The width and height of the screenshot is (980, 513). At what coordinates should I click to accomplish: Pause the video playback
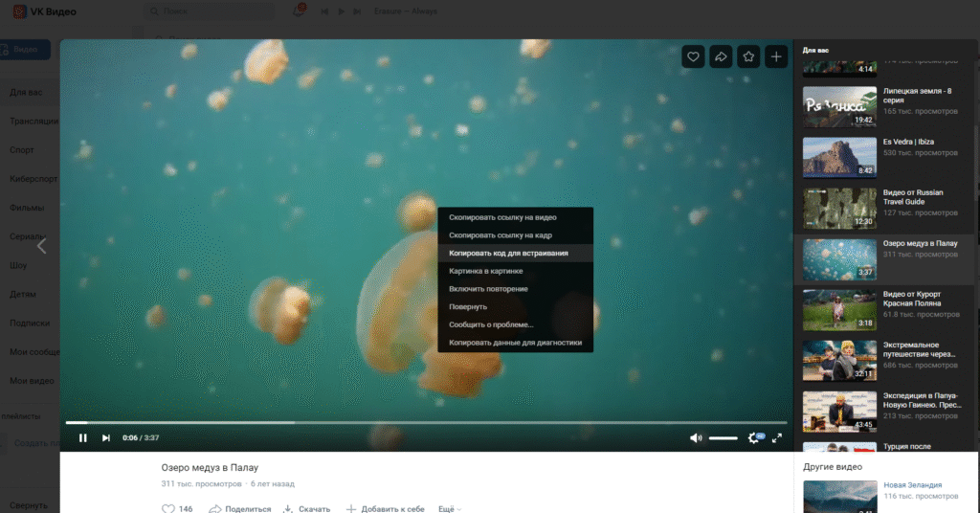(83, 437)
